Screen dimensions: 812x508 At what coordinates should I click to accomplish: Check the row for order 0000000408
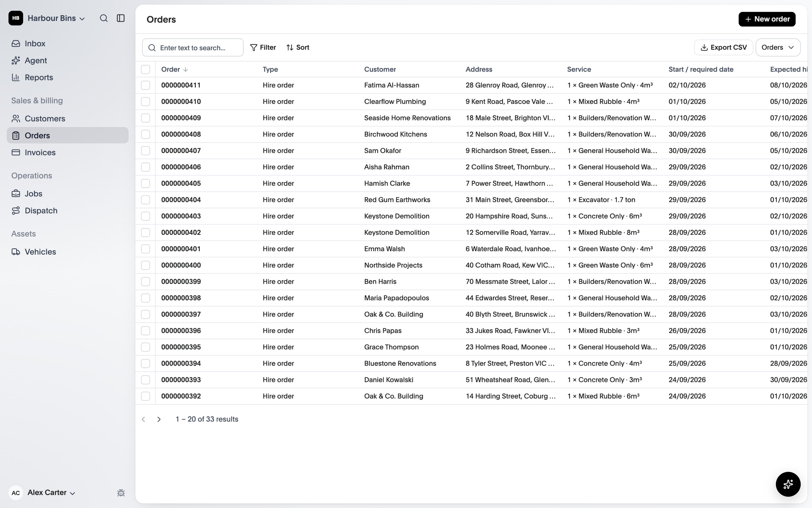pyautogui.click(x=145, y=134)
